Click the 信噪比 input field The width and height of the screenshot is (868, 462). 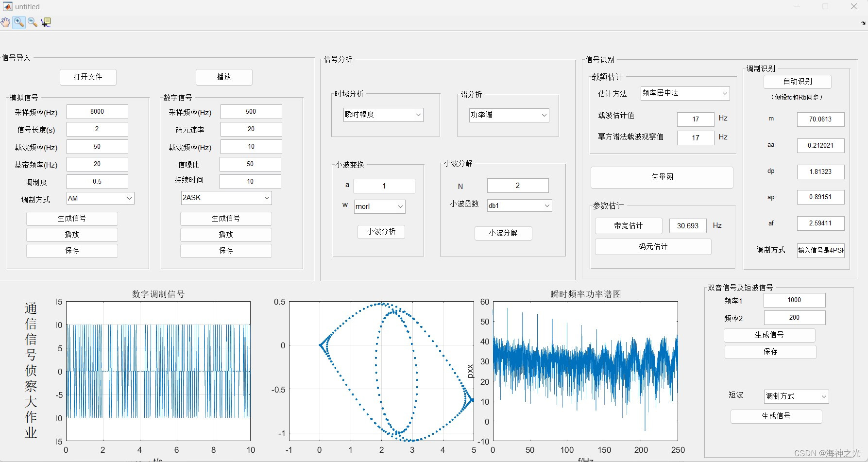(x=250, y=164)
